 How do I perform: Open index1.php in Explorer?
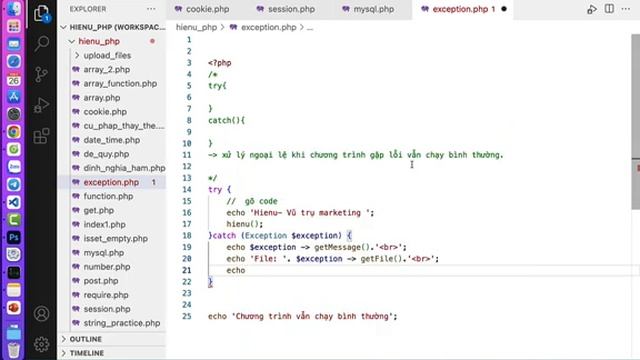pyautogui.click(x=104, y=224)
